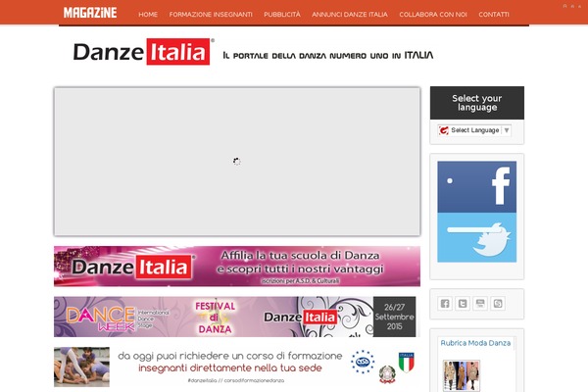Open the HOME menu item
Viewport: 588px width, 392px height.
point(148,15)
